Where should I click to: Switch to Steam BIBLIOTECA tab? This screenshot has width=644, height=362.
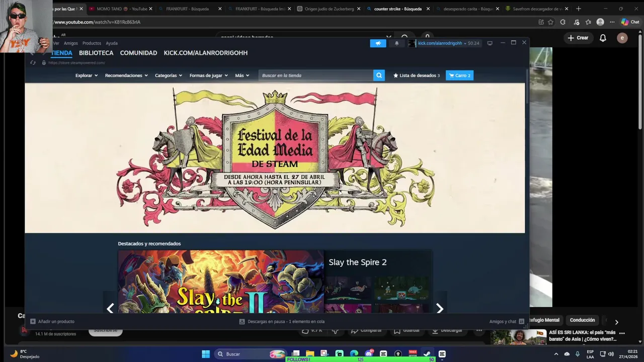click(96, 53)
